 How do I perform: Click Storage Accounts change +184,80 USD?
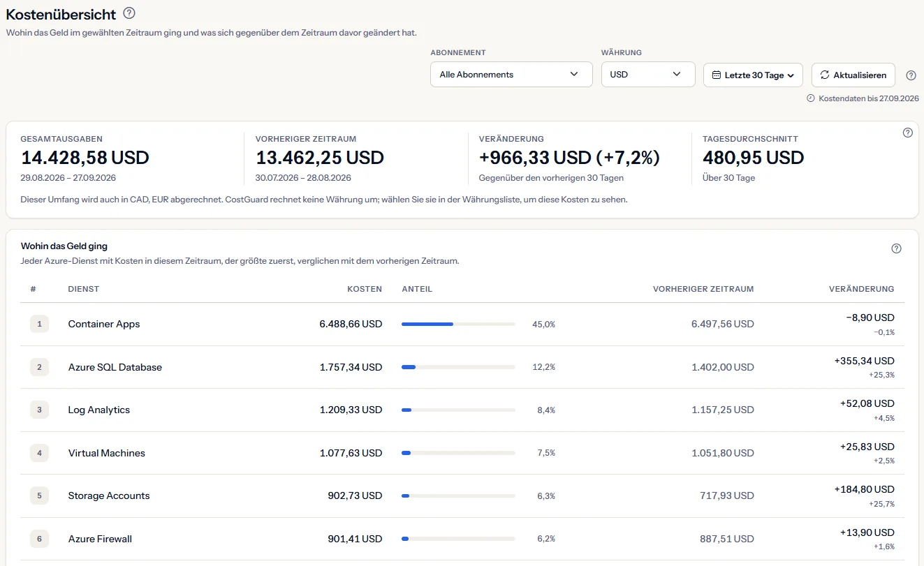[x=864, y=489]
